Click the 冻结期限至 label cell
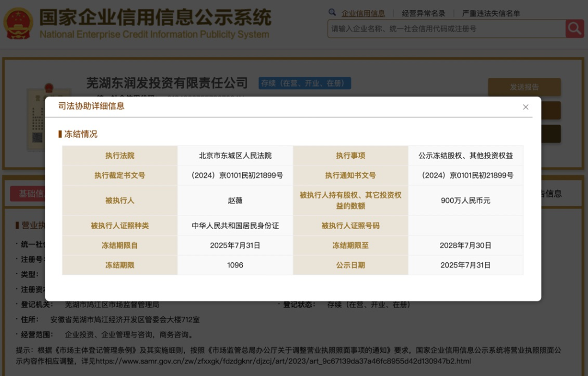 point(351,245)
